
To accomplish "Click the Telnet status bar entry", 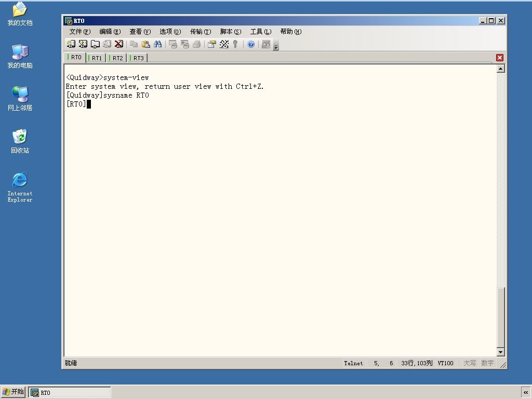I will click(x=353, y=363).
